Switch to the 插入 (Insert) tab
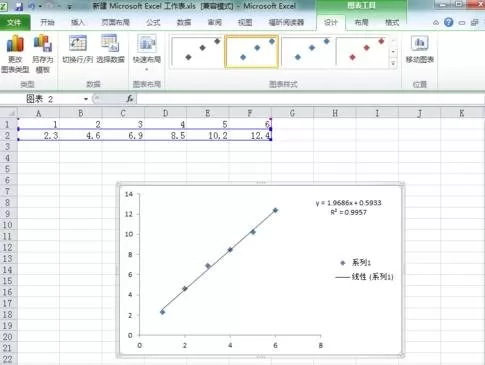The image size is (485, 365). [x=78, y=22]
